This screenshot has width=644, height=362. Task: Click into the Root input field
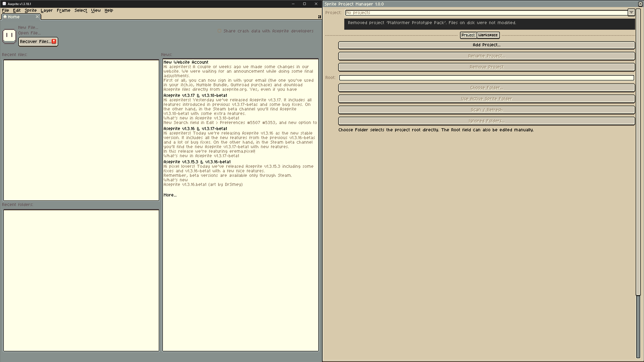click(486, 78)
